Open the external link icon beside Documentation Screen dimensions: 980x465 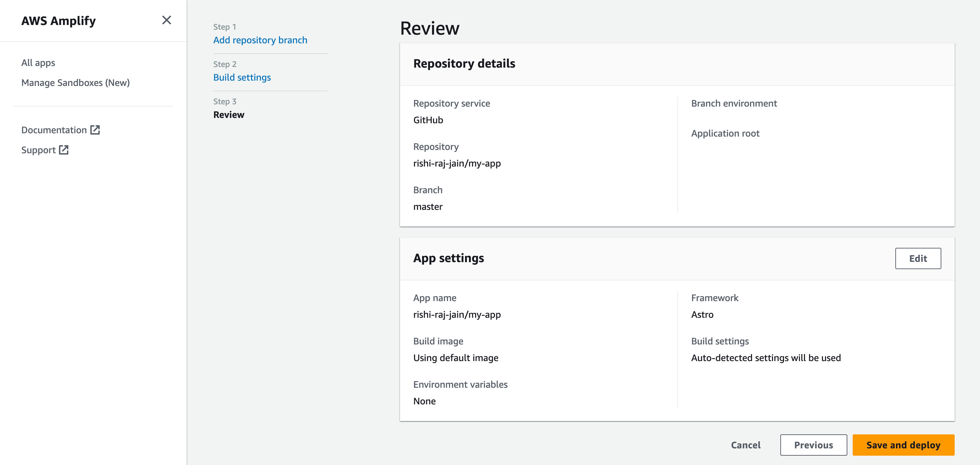coord(95,130)
